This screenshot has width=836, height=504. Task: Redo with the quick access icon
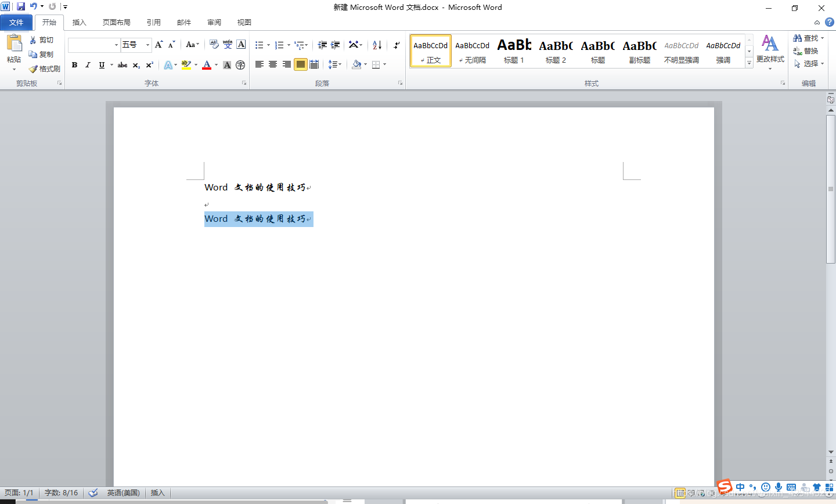point(52,6)
